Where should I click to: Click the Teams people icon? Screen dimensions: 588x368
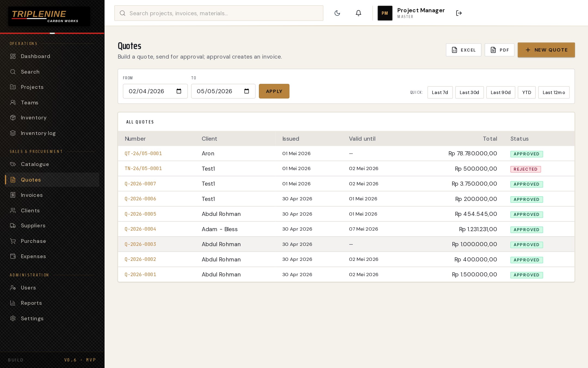pos(13,102)
